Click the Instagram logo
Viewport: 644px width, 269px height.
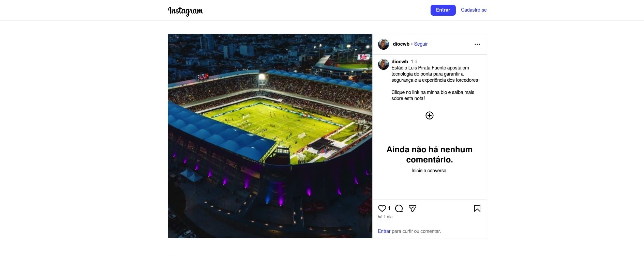pyautogui.click(x=185, y=11)
